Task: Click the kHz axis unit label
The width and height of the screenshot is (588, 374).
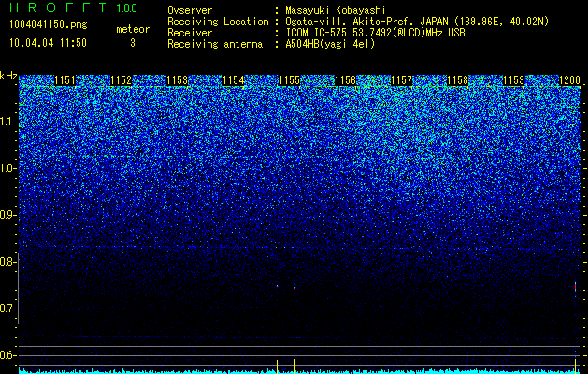Action: point(8,77)
